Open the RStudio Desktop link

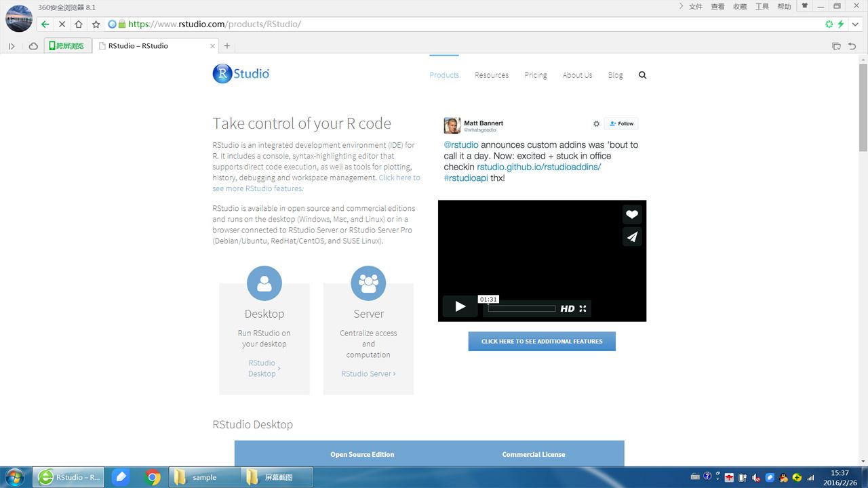coord(264,368)
